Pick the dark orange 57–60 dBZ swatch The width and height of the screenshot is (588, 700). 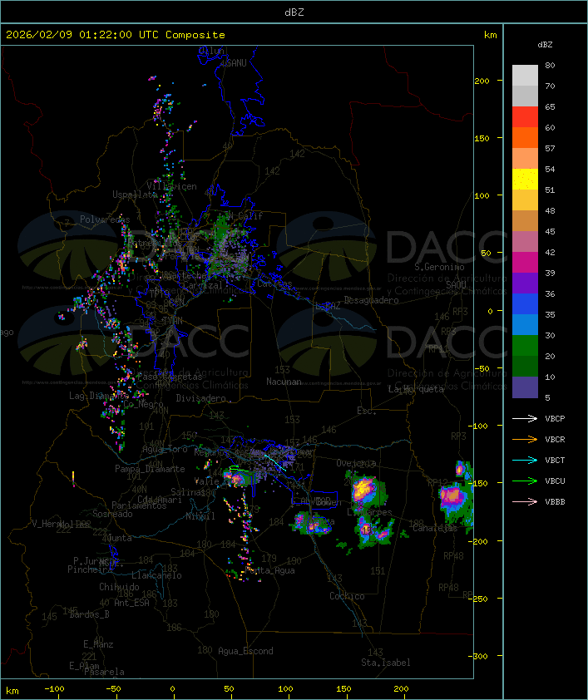coord(525,138)
